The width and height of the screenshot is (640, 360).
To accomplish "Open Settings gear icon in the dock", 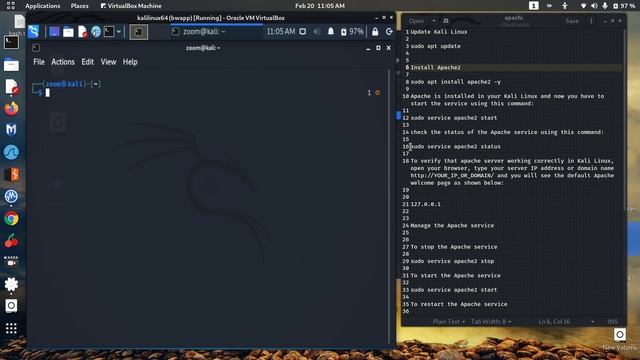I will (x=11, y=284).
